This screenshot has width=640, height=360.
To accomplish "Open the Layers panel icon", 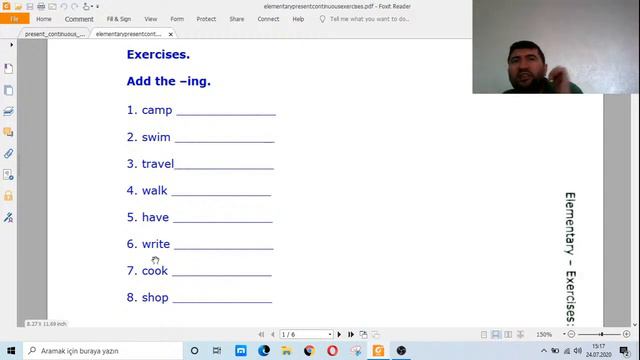I will click(8, 111).
